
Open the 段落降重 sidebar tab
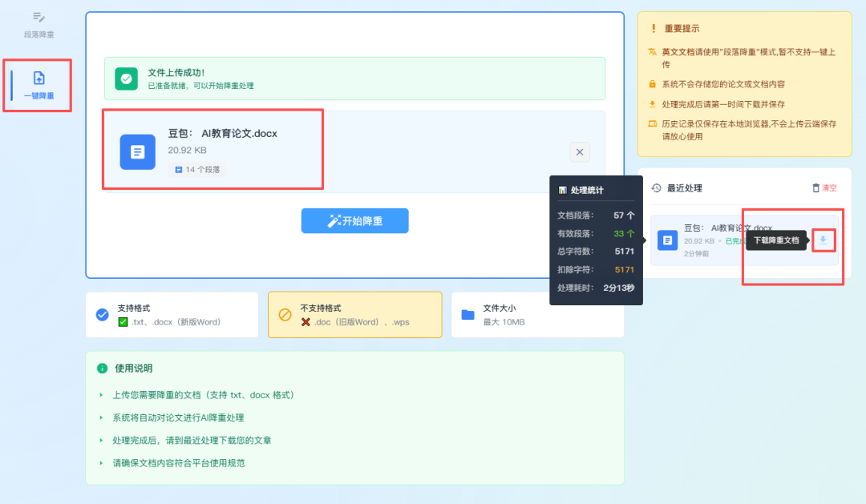pos(38,25)
